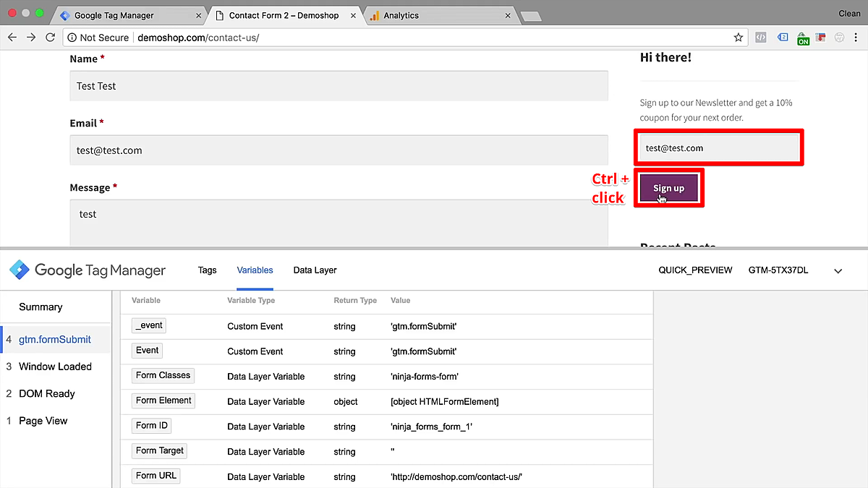
Task: Click the Return Type column header
Action: point(355,300)
